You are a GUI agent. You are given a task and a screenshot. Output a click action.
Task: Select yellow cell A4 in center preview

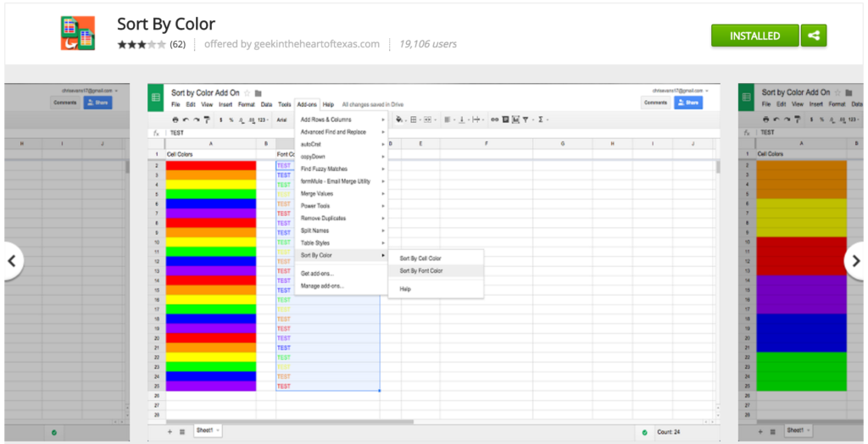click(x=211, y=185)
